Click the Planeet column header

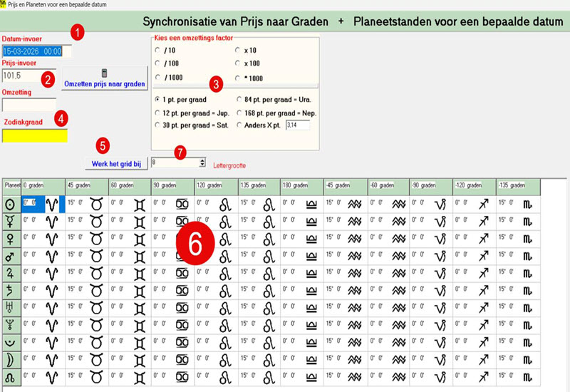click(x=12, y=187)
